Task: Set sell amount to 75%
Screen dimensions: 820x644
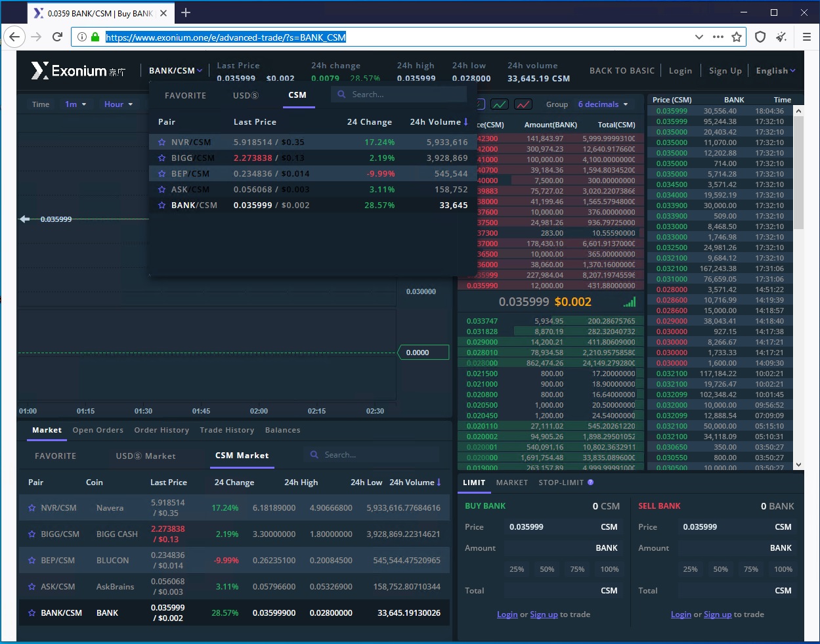Action: pos(751,569)
